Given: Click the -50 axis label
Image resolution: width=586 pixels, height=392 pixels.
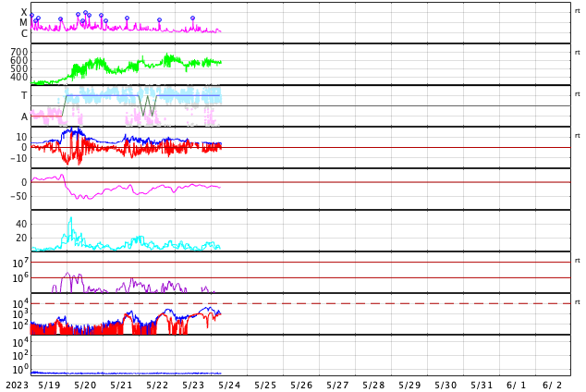Looking at the screenshot, I should coord(18,196).
